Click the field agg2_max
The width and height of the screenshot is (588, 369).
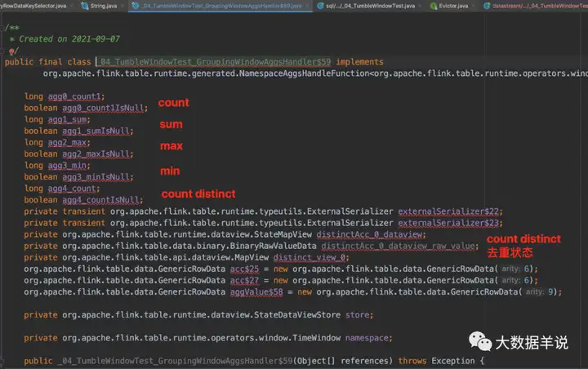(x=68, y=143)
